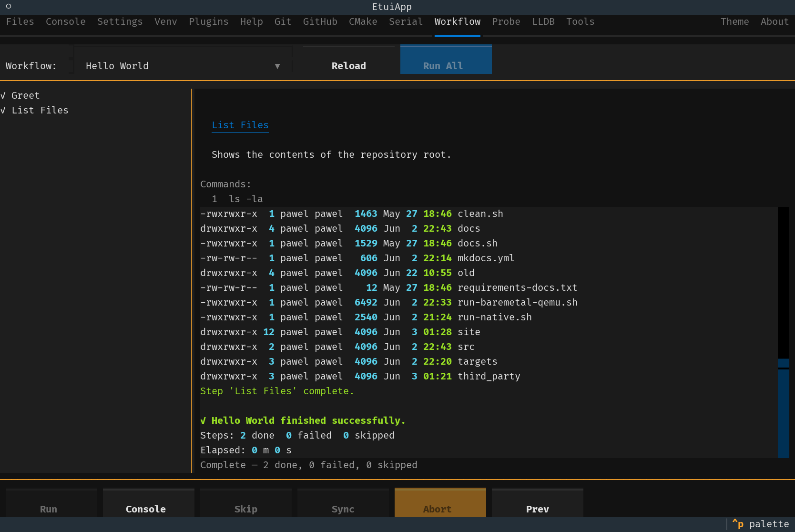Click the output log scrollbar thumb
The width and height of the screenshot is (795, 532).
(x=784, y=408)
